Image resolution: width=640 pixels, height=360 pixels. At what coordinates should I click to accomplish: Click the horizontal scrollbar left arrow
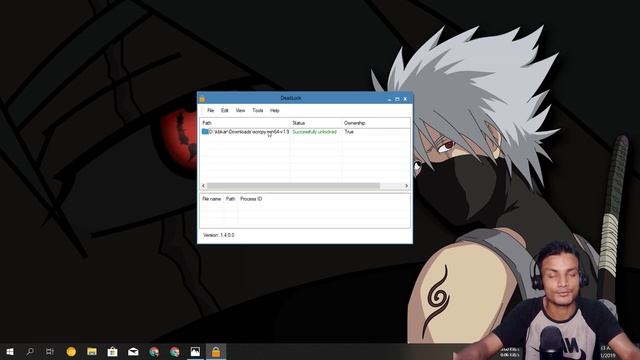point(203,186)
